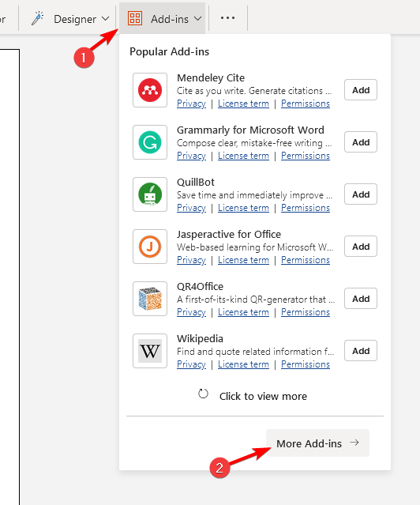Open QR4Office Privacy link

pyautogui.click(x=191, y=312)
